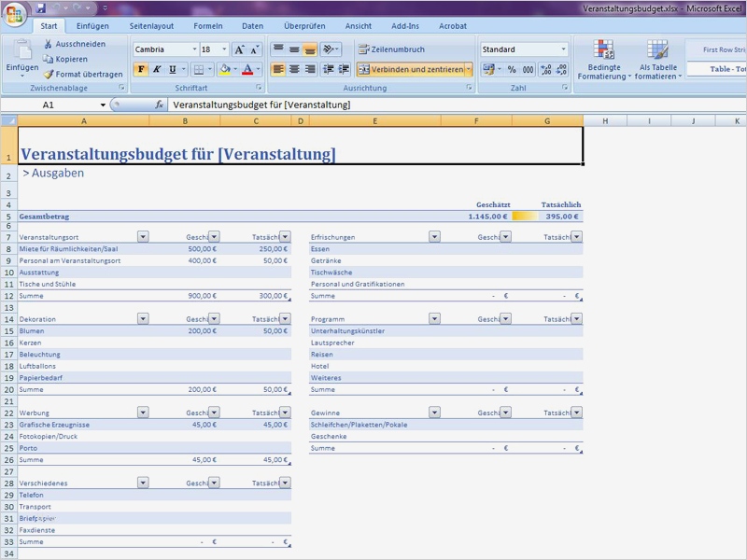Toggle bold formatting (F button)

click(x=141, y=69)
